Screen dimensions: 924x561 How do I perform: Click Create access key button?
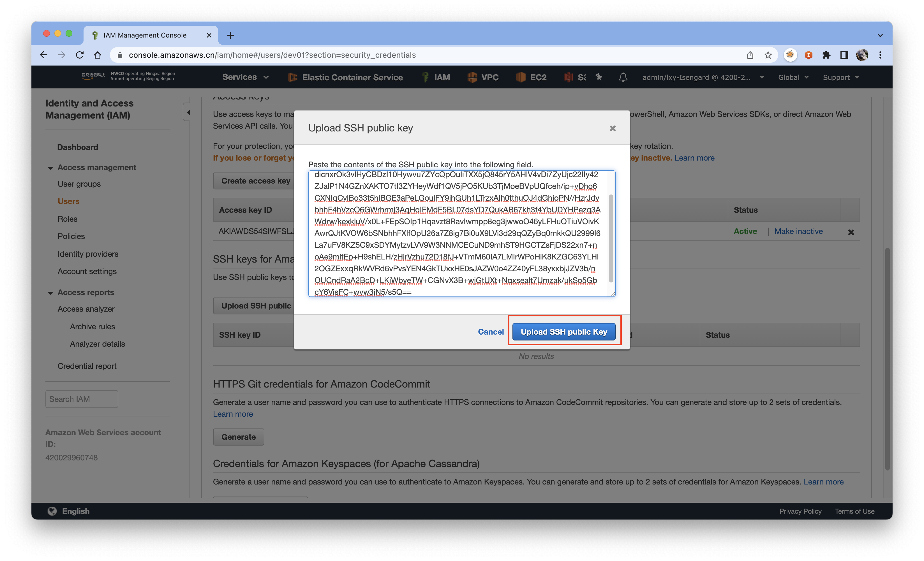[x=254, y=181]
